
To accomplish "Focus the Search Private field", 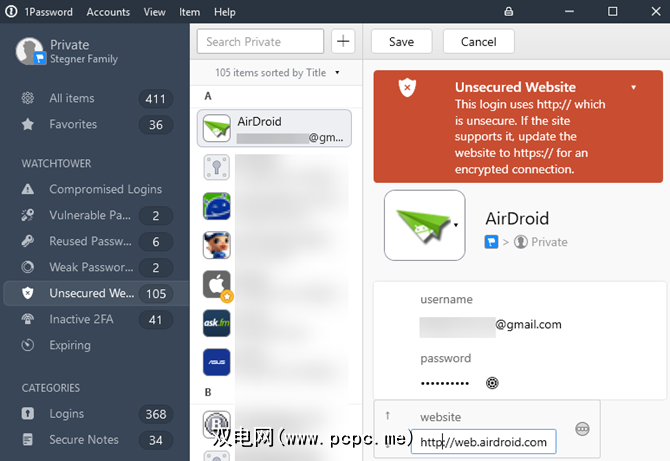I will (x=260, y=41).
